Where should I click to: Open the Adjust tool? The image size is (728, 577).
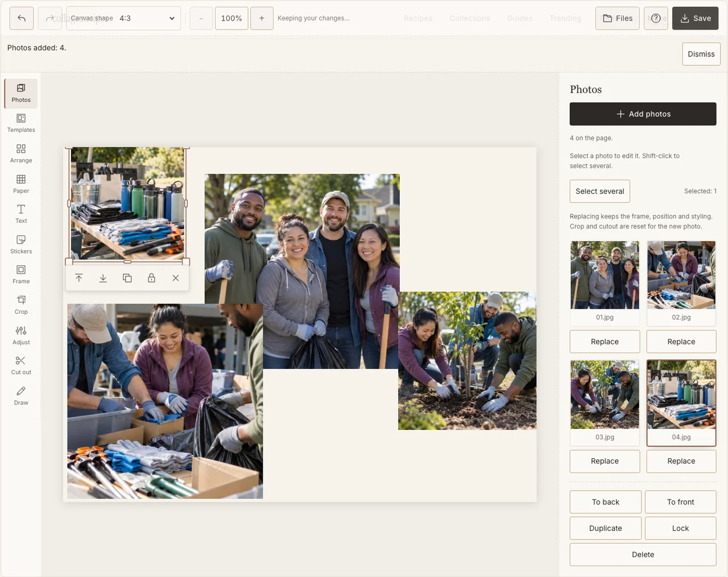[x=21, y=335]
